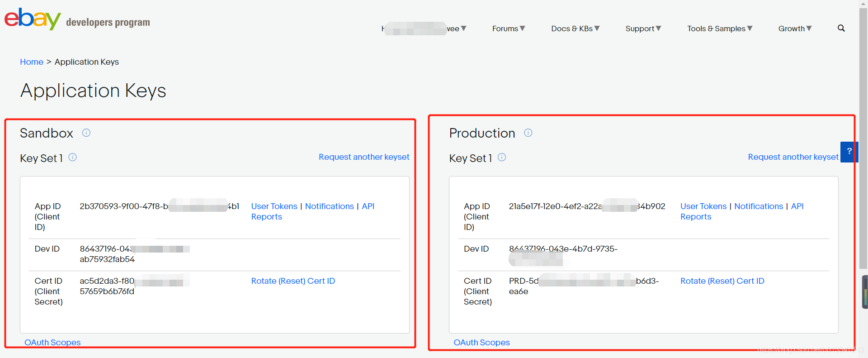Click the Sandbox Cert ID value ac5d2da3
The height and width of the screenshot is (358, 868).
point(135,286)
